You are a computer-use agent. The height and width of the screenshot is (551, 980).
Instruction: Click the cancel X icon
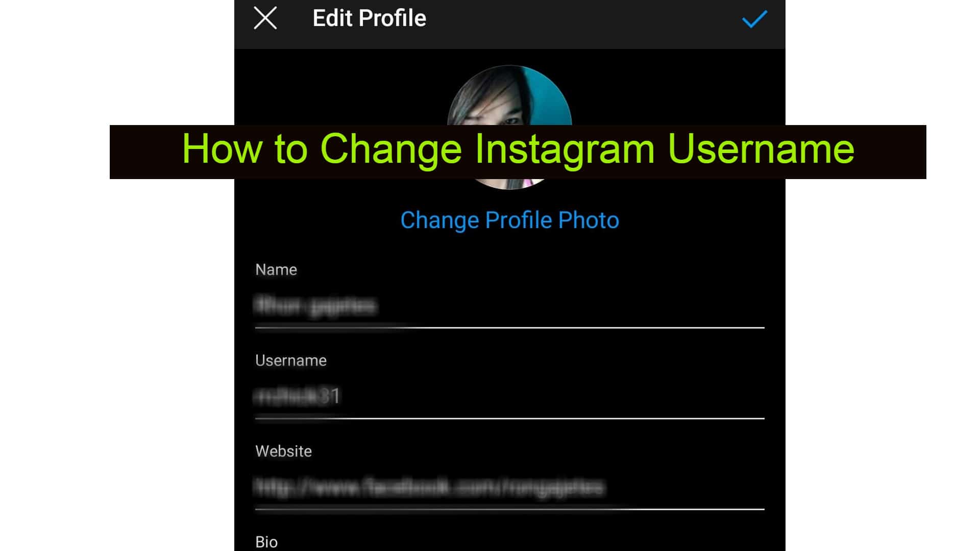pyautogui.click(x=264, y=19)
